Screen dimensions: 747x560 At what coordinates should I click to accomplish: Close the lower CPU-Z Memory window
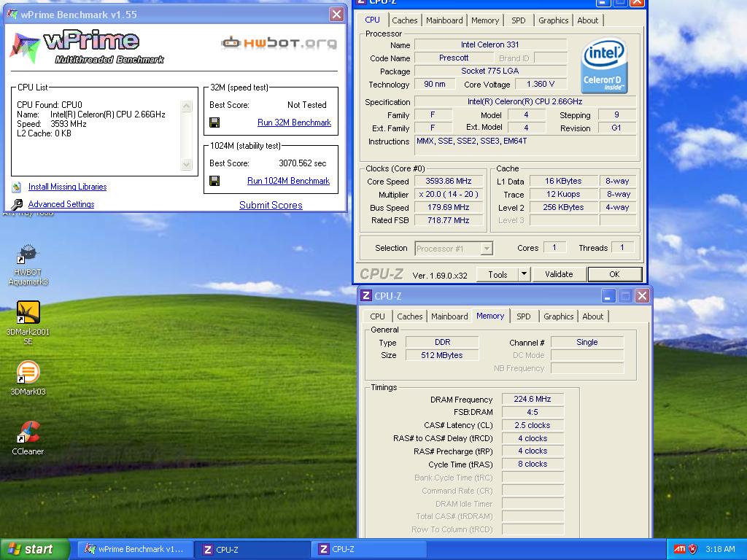click(x=642, y=296)
